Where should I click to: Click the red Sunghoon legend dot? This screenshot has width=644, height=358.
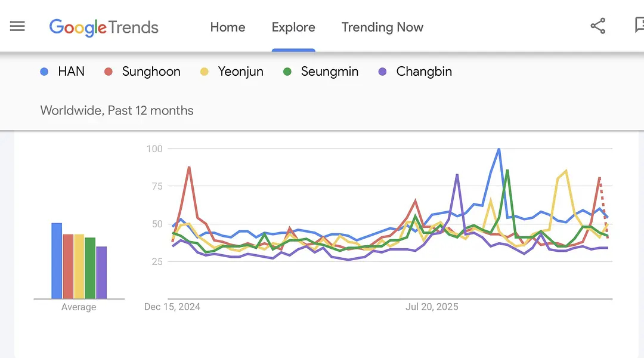click(x=108, y=72)
